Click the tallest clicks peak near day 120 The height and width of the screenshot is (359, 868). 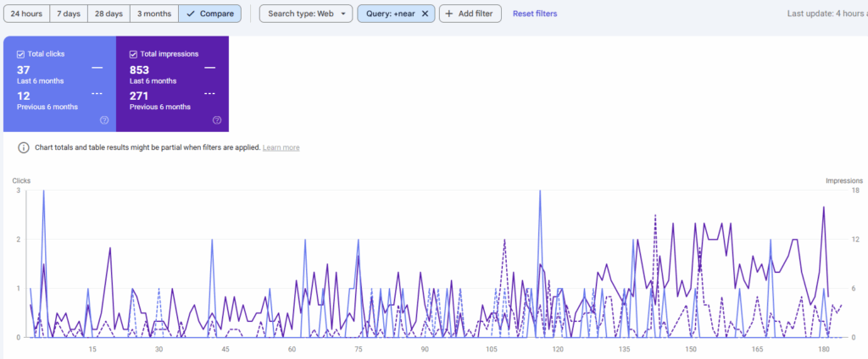tap(540, 192)
